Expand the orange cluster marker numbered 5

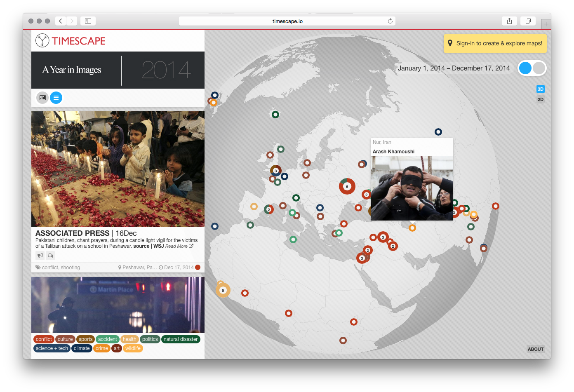pos(223,290)
